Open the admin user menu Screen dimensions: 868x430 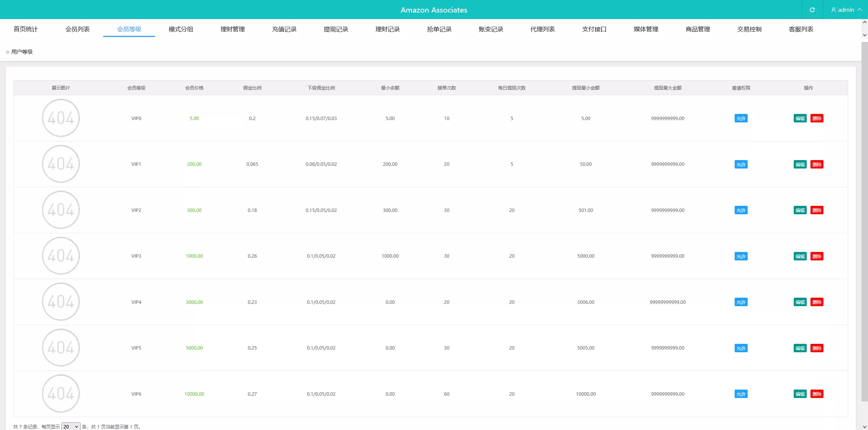(x=846, y=10)
